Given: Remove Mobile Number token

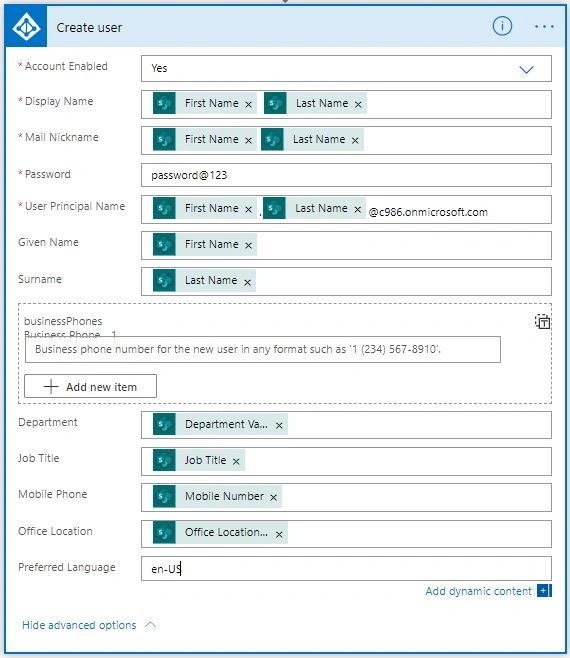Looking at the screenshot, I should (x=274, y=498).
